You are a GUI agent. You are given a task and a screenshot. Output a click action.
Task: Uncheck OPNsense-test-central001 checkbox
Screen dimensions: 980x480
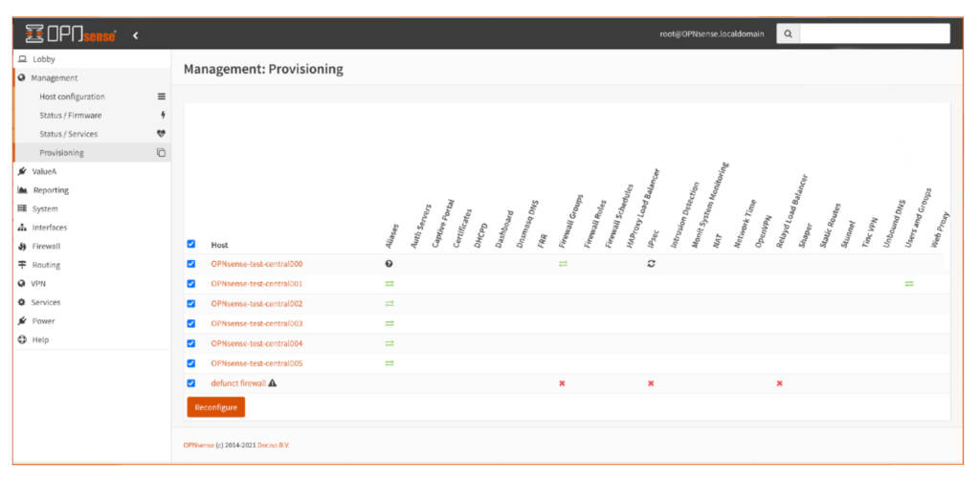point(191,283)
